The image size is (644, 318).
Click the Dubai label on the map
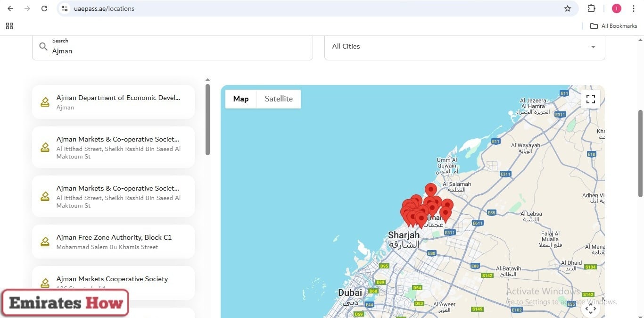pos(350,296)
